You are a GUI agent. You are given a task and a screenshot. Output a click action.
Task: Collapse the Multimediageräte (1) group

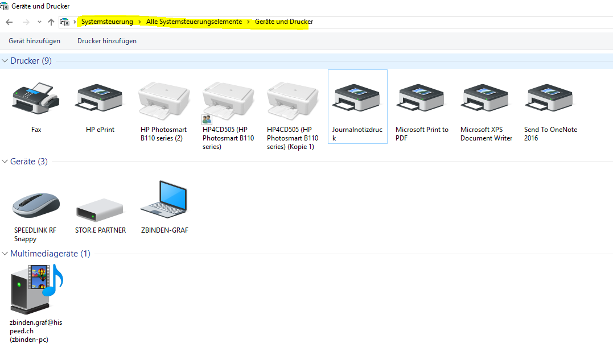coord(5,254)
